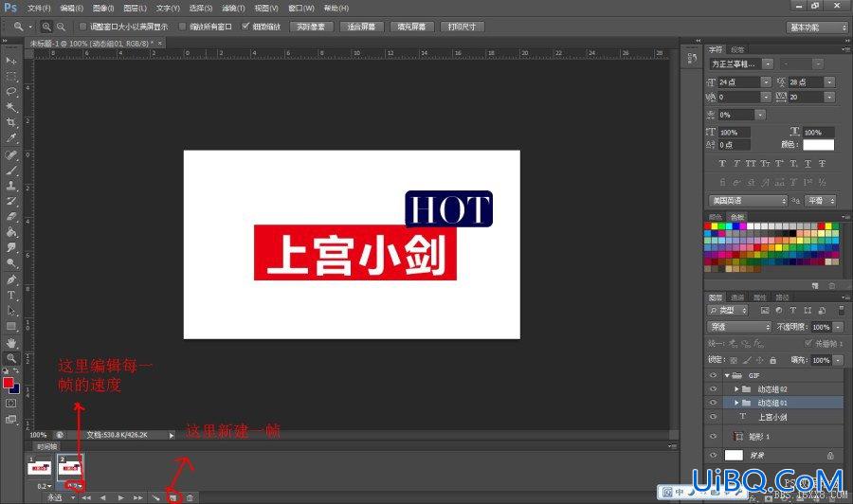Screen dimensions: 853x504
Task: Hide the 动态组 01 group
Action: coord(713,403)
